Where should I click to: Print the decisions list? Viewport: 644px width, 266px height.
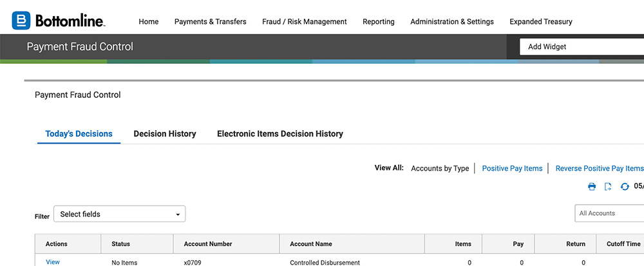592,187
